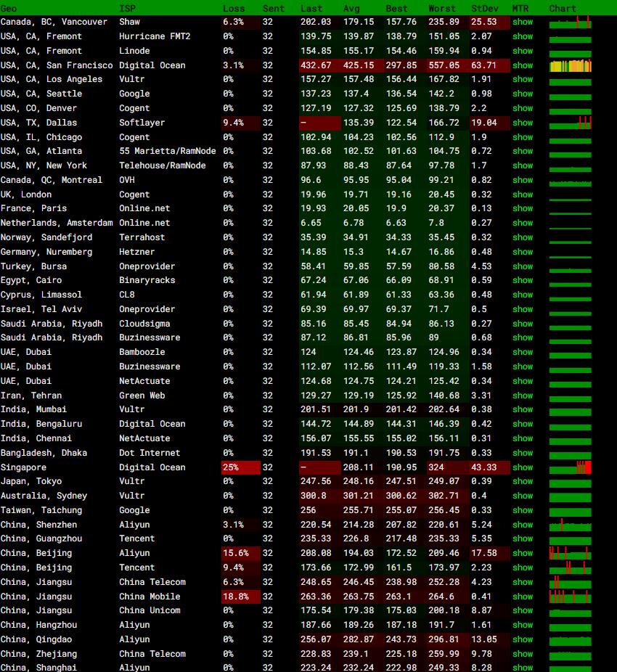Select the StDev column header
617x672 pixels.
484,9
